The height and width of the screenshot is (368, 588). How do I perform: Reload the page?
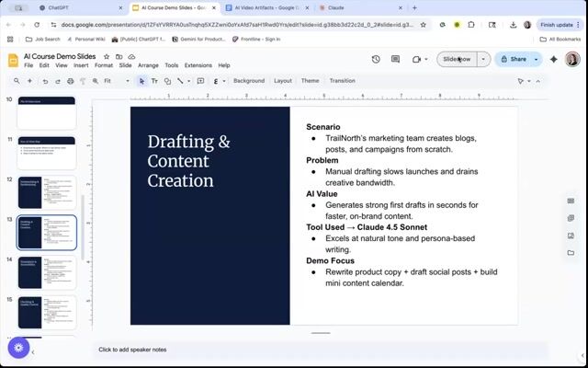(37, 25)
